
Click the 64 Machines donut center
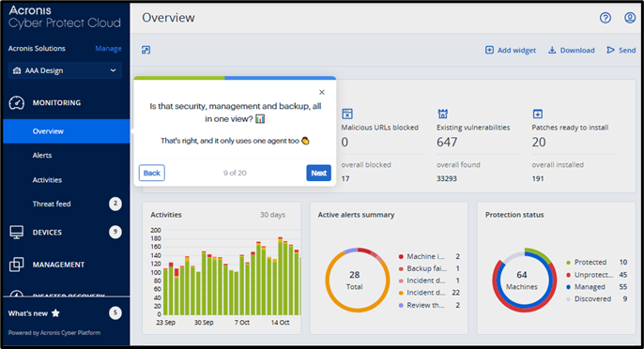coord(522,280)
